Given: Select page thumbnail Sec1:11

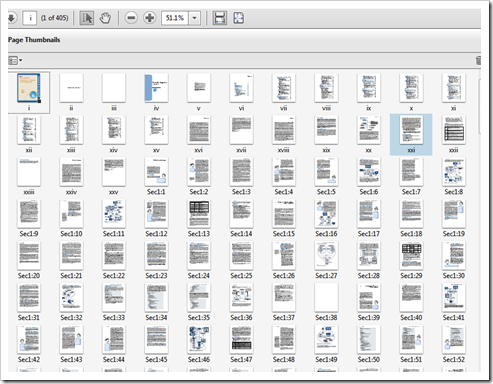Looking at the screenshot, I should tap(114, 213).
